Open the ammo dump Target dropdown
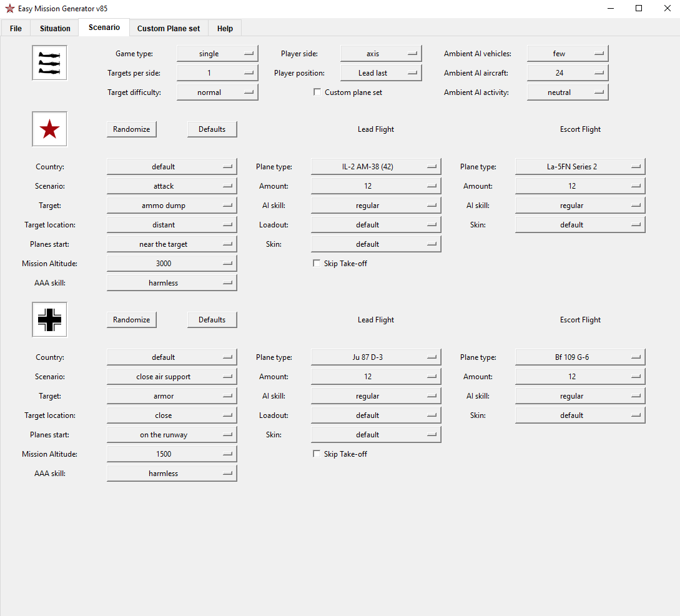This screenshot has height=616, width=680. pyautogui.click(x=172, y=205)
